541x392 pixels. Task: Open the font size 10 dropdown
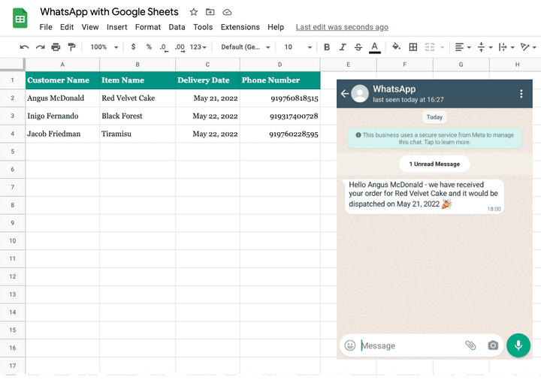coord(298,47)
